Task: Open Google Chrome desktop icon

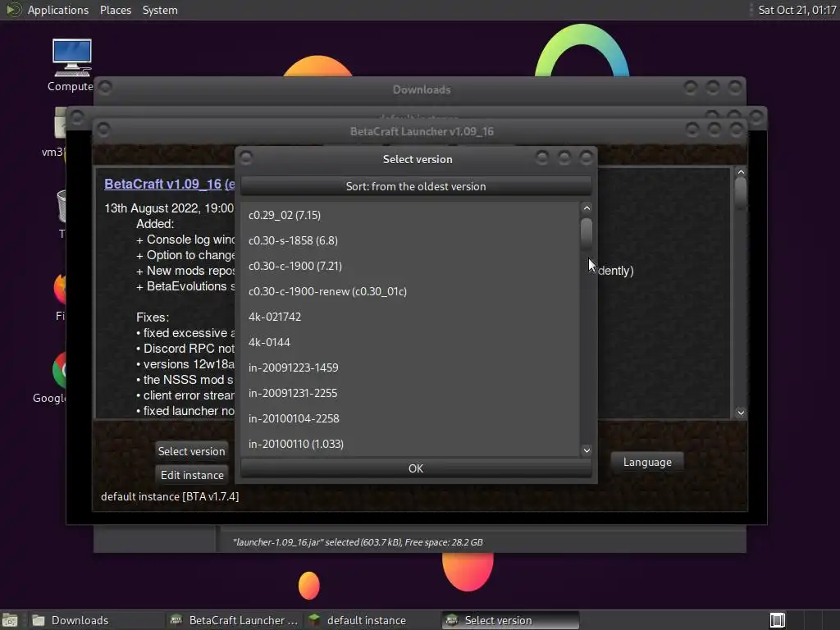Action: coord(60,376)
